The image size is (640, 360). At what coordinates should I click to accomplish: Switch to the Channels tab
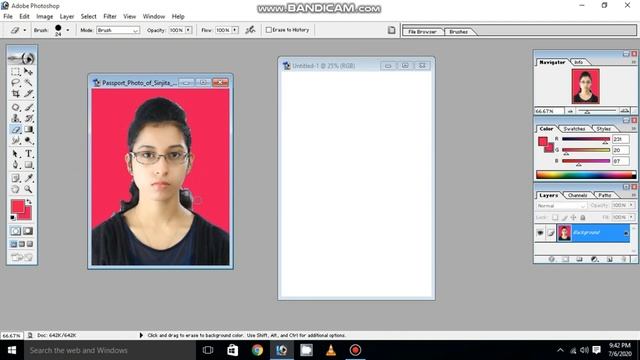(x=578, y=195)
